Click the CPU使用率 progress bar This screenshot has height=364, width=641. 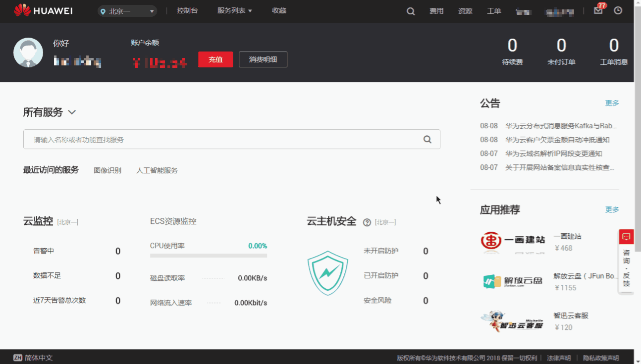click(x=208, y=255)
